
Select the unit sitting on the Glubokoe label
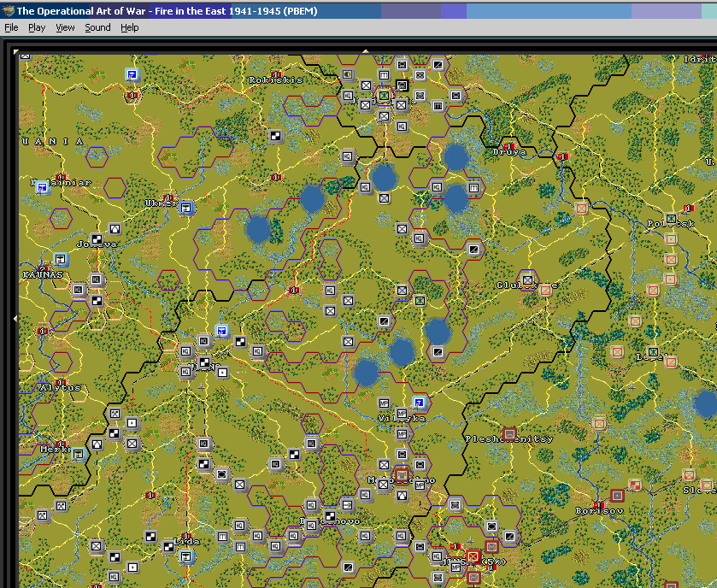[x=527, y=279]
